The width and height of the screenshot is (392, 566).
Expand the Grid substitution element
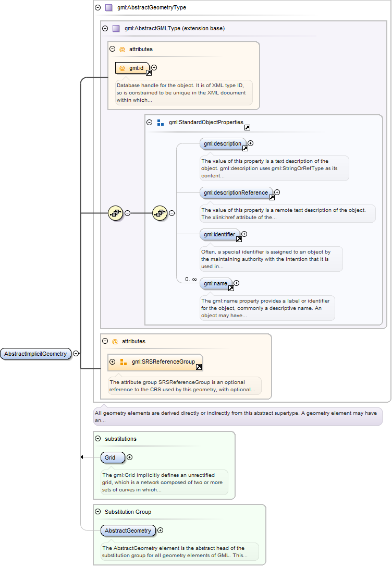point(130,457)
